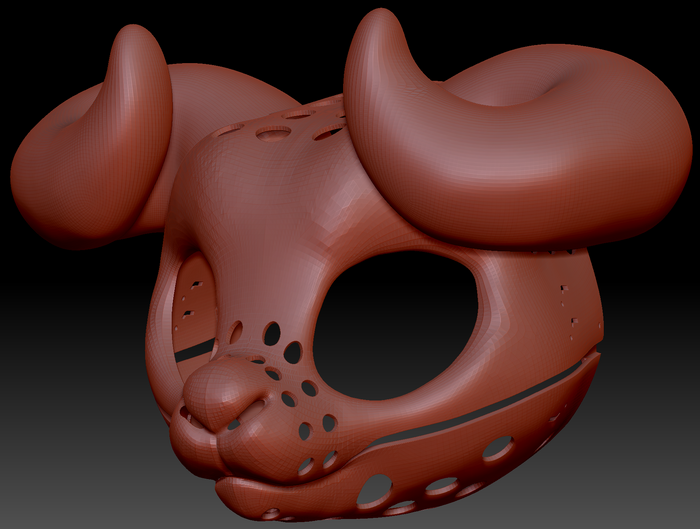700x529 pixels.
Task: Click empty black background in upper-left corner
Action: (45, 36)
